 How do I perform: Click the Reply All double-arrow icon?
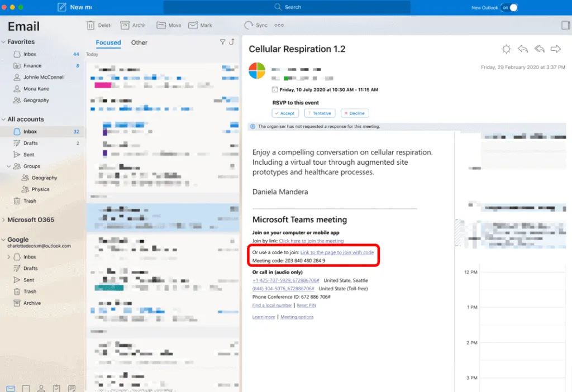(539, 49)
